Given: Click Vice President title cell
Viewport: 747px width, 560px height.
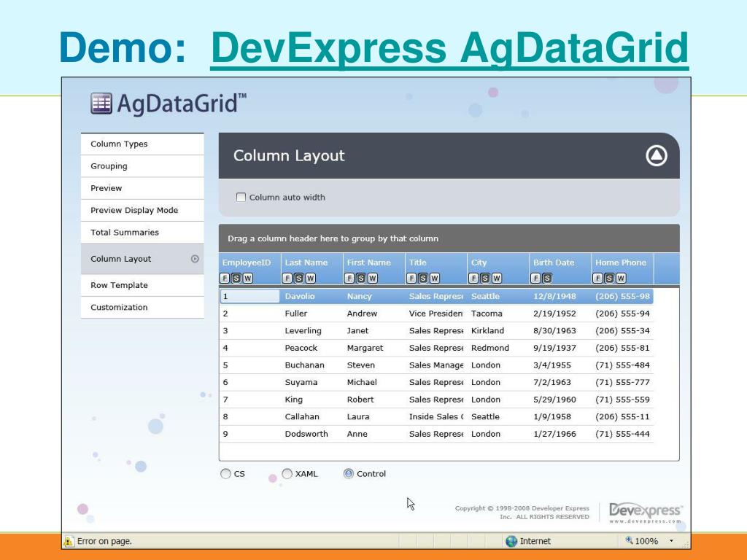Looking at the screenshot, I should pos(436,314).
